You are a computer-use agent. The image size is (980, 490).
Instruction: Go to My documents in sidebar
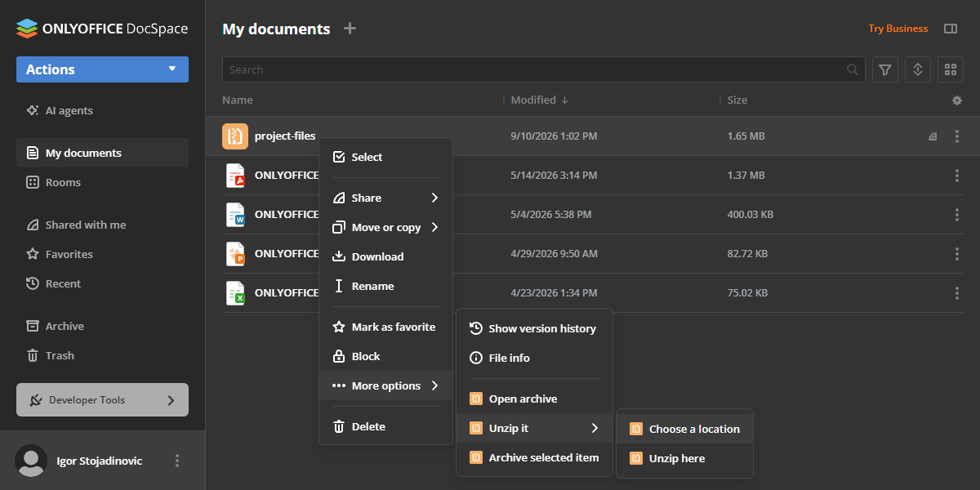(102, 153)
